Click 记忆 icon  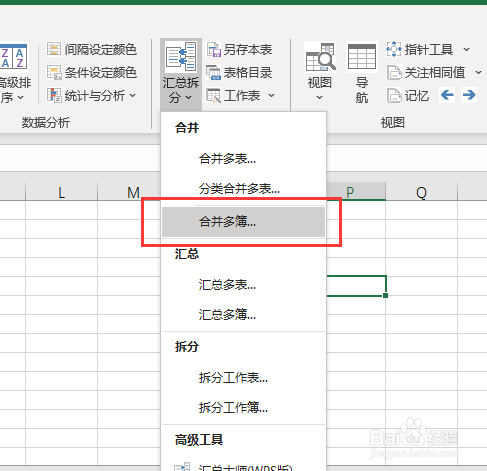point(394,96)
